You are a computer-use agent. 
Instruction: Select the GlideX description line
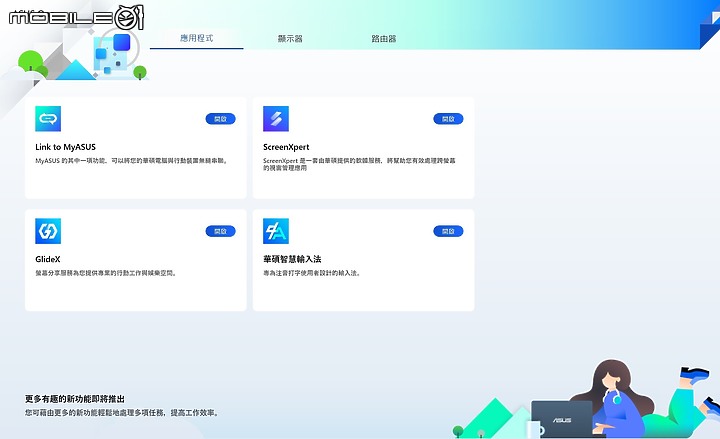point(106,273)
